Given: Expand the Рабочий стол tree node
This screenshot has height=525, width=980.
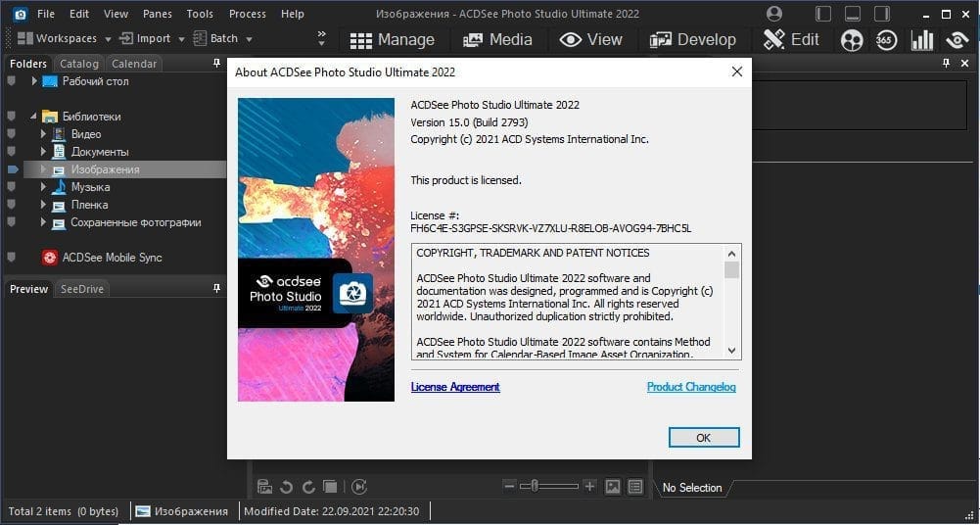Looking at the screenshot, I should 34,81.
